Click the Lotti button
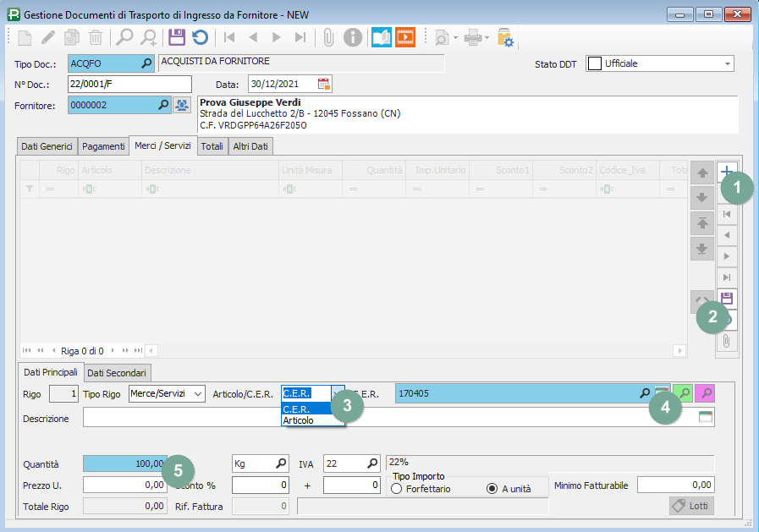Screen dimensions: 759x532 pos(691,506)
